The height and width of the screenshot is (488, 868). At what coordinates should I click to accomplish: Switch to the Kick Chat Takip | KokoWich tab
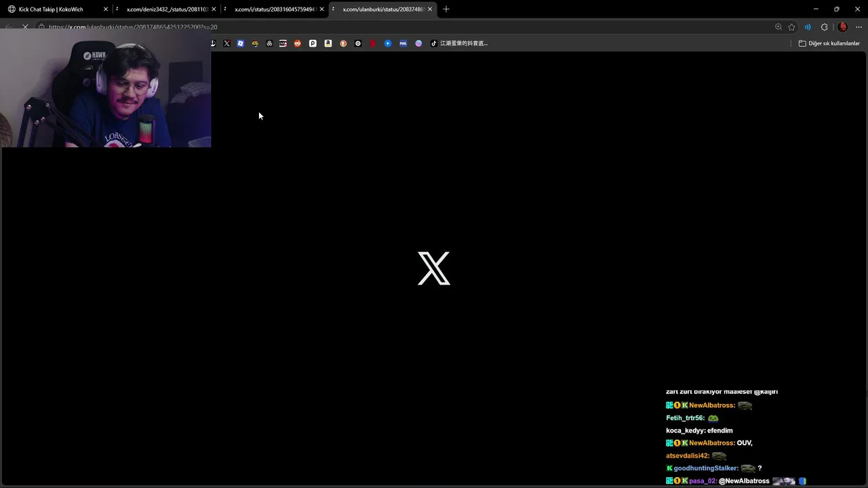[58, 9]
